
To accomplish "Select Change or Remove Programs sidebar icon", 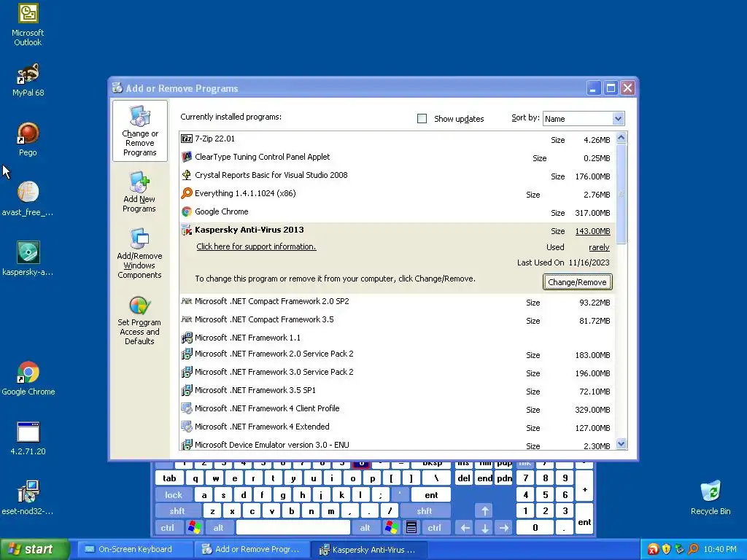I will [139, 131].
